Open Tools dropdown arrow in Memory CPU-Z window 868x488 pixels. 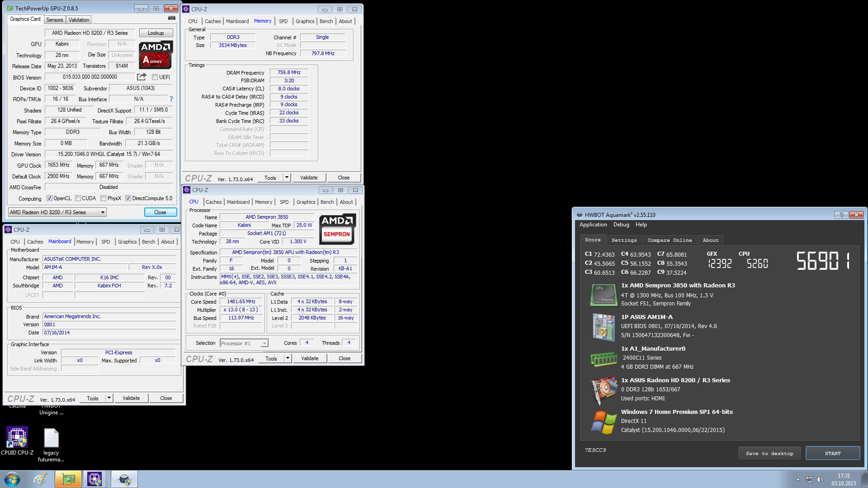tap(287, 178)
